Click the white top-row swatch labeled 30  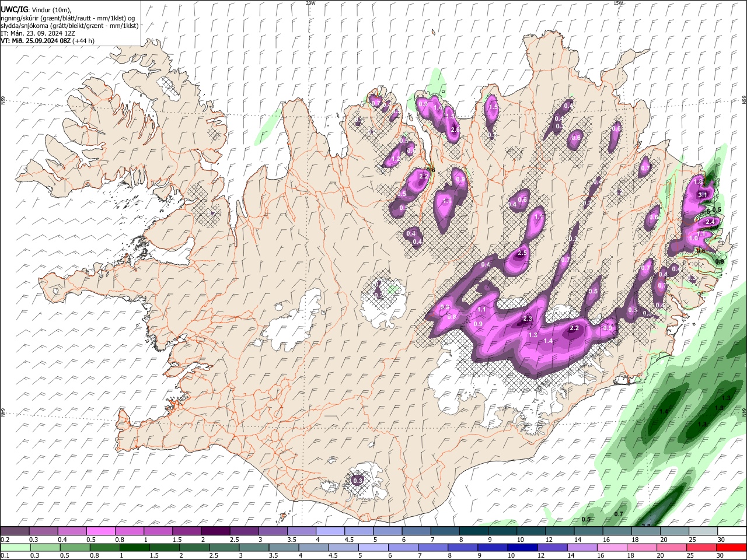coord(732,531)
